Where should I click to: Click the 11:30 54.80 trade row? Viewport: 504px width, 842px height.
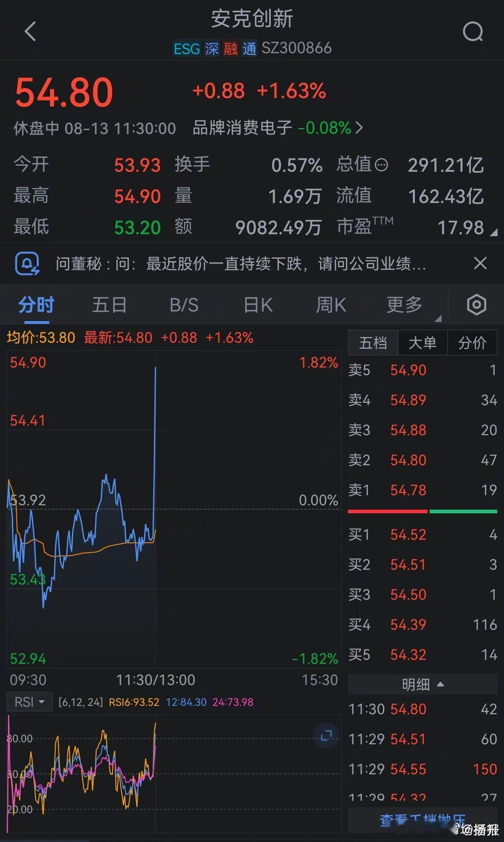coord(422,709)
